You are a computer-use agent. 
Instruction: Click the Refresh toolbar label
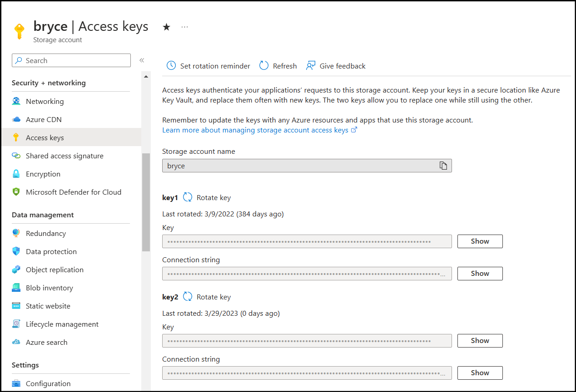tap(285, 66)
